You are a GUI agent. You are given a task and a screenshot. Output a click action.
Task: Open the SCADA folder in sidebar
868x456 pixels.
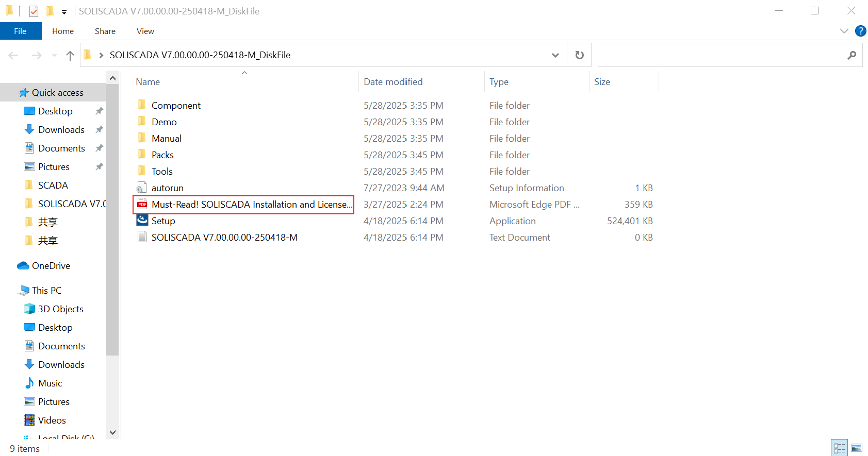[53, 185]
